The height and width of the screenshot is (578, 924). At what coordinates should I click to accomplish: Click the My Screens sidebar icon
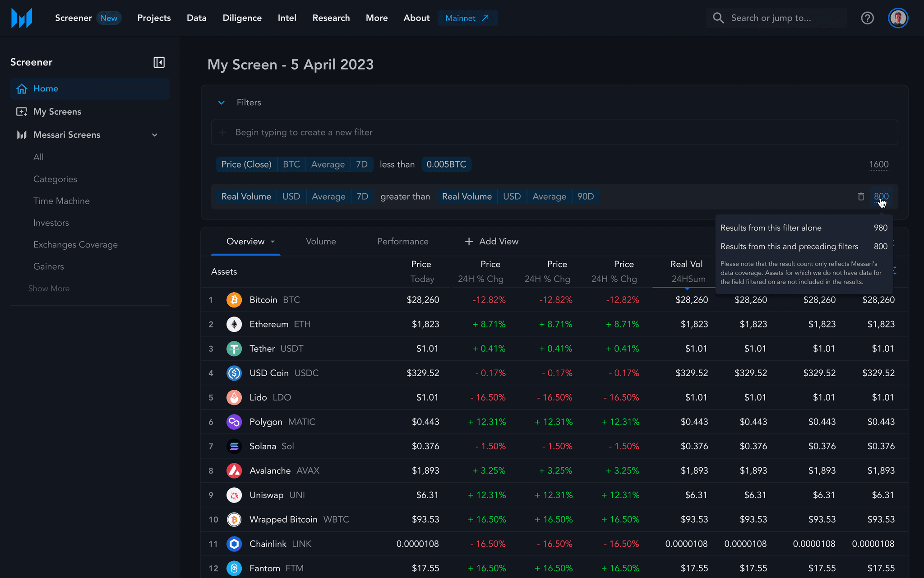pos(22,112)
